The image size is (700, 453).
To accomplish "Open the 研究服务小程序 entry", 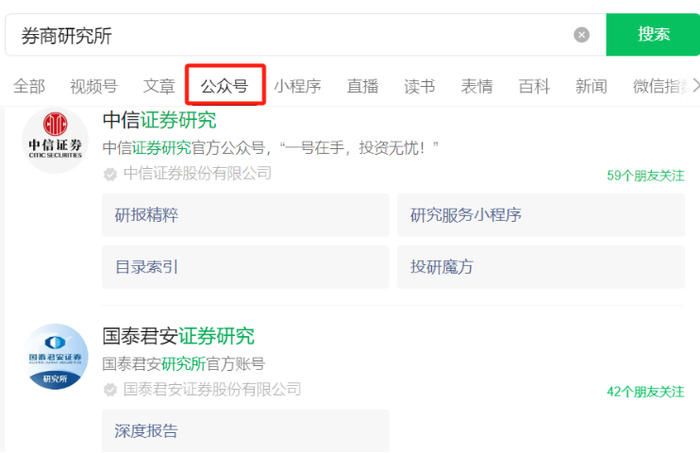I will (x=541, y=215).
